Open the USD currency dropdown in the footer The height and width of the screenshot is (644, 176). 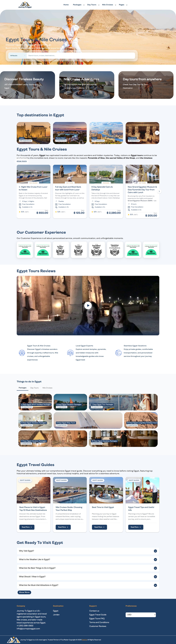pos(141,615)
